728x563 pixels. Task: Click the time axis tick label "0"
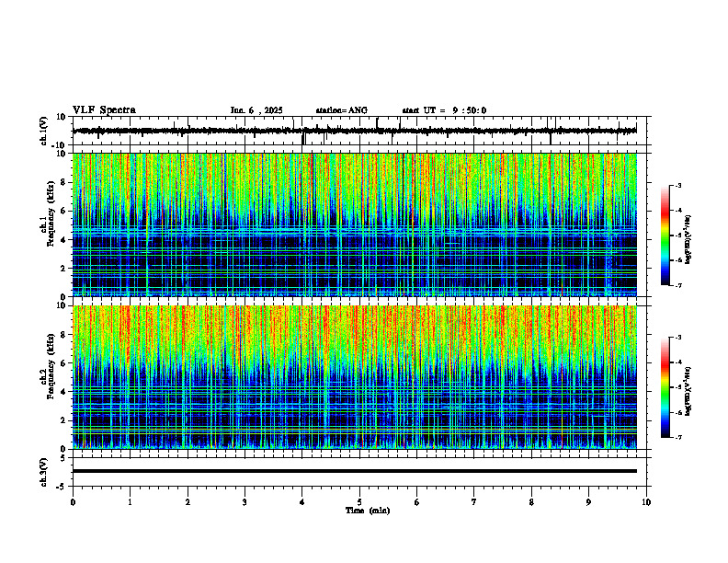point(73,502)
